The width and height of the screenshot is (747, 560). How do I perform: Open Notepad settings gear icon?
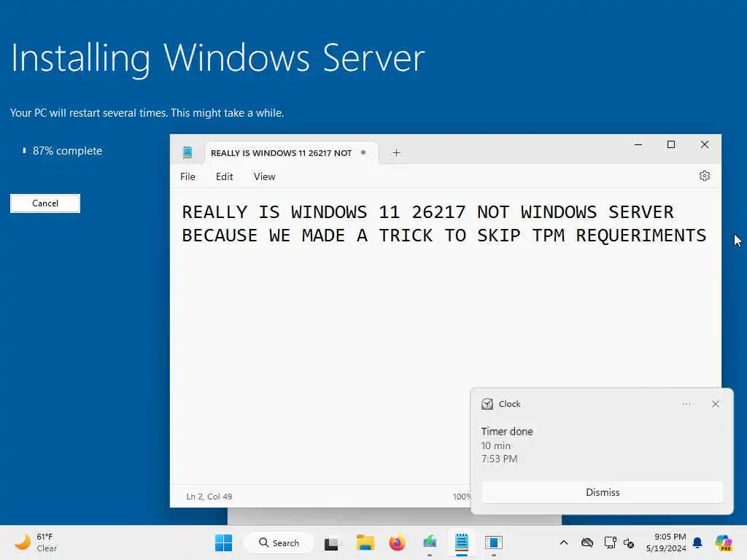click(x=704, y=176)
